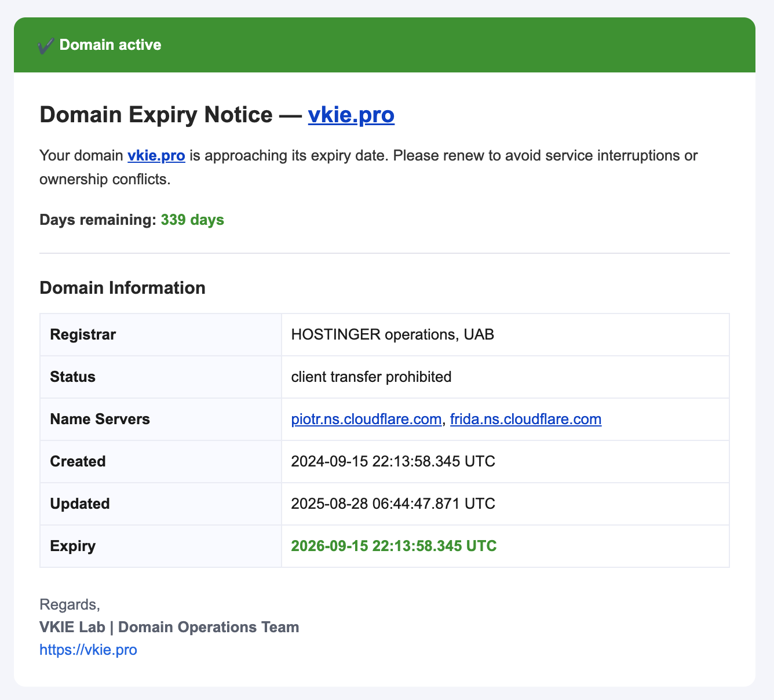Click the "client transfer prohibited" status value
This screenshot has height=700, width=774.
click(371, 377)
